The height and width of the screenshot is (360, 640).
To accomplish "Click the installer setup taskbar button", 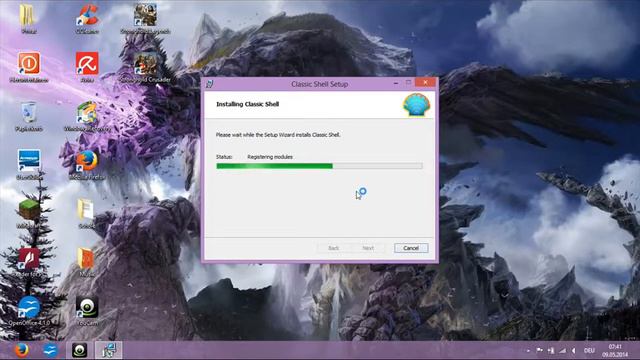I will (x=109, y=350).
